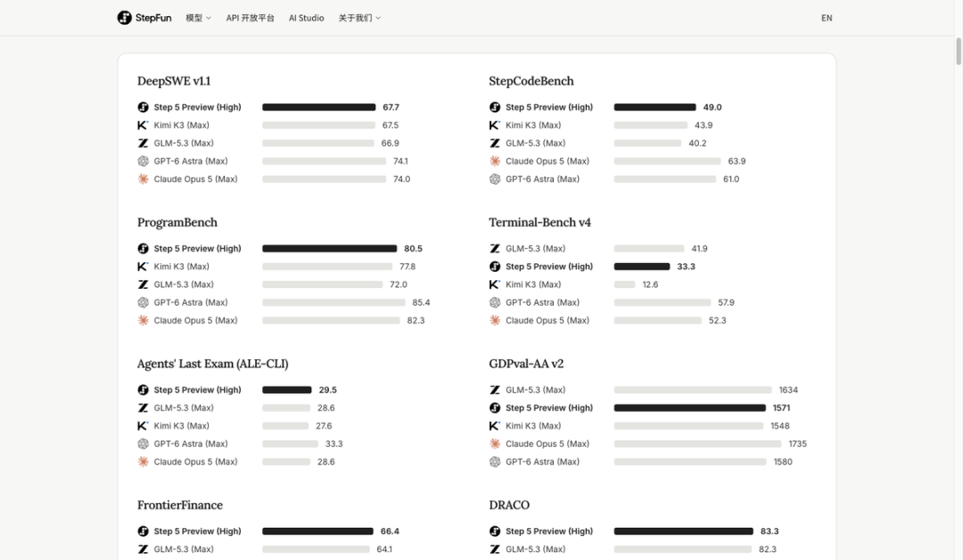The width and height of the screenshot is (963, 560).
Task: Click the Agents' Last Exam (ALE-CLI) heading
Action: click(212, 364)
